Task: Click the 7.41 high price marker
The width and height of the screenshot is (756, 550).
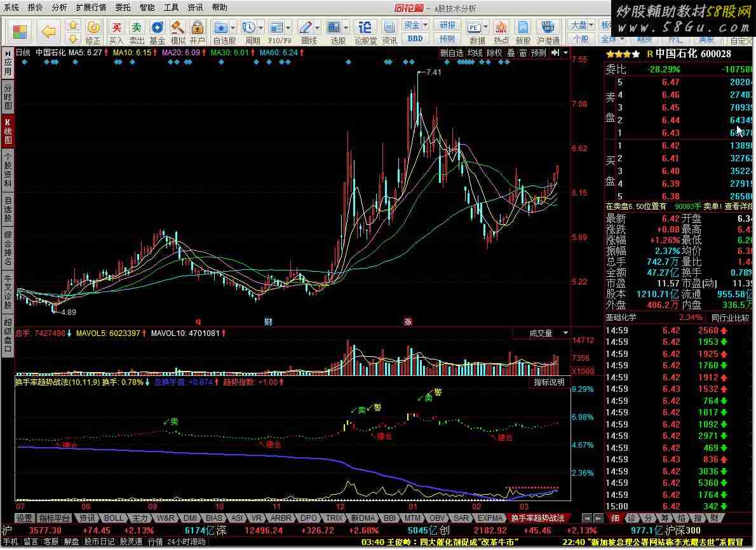Action: tap(433, 72)
